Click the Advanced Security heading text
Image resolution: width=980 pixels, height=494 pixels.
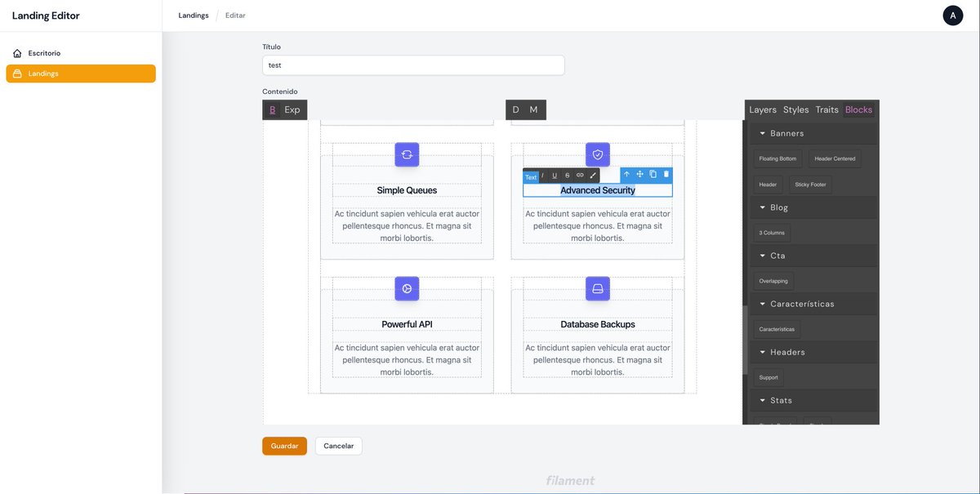point(598,190)
